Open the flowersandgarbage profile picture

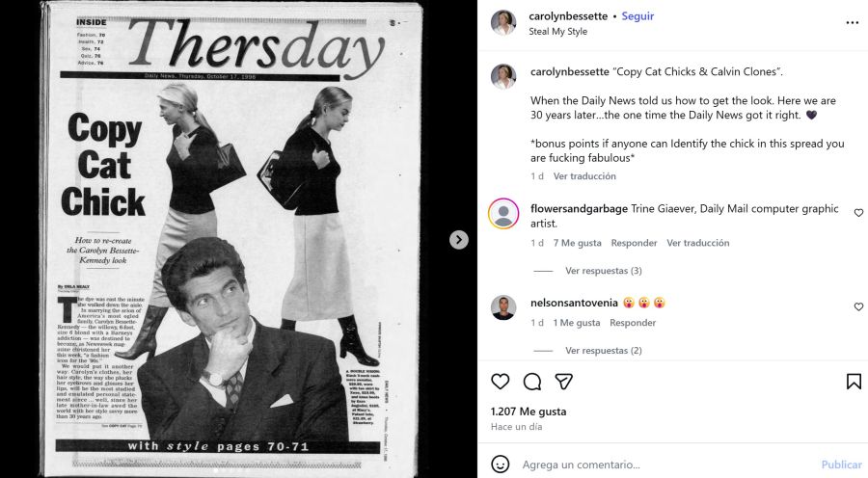(503, 213)
